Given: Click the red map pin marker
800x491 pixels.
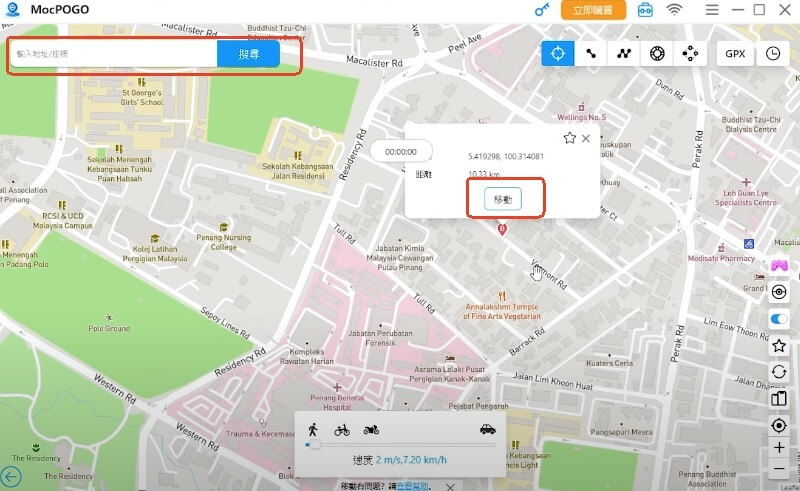Looking at the screenshot, I should [502, 229].
